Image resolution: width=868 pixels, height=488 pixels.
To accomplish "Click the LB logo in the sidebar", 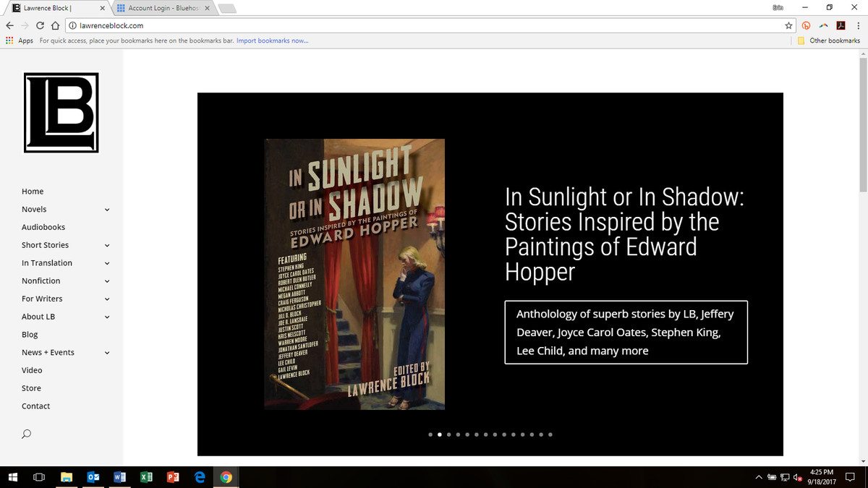I will pyautogui.click(x=61, y=112).
